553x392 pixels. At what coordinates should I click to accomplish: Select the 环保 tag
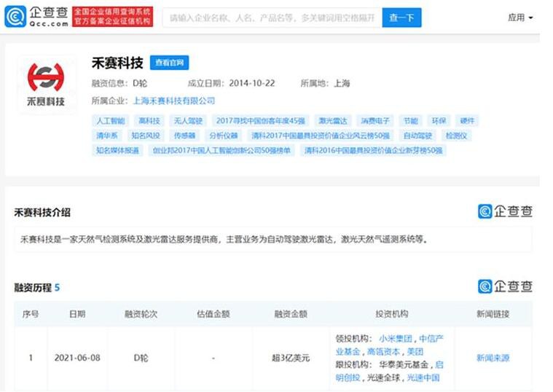pos(439,121)
